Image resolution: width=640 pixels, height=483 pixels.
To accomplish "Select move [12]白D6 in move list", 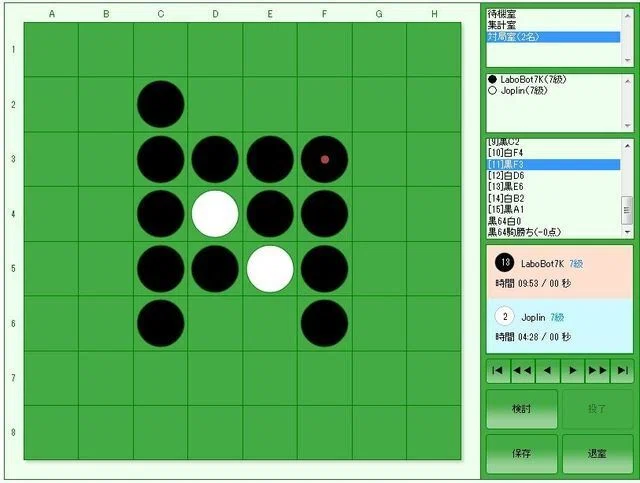I will [553, 176].
